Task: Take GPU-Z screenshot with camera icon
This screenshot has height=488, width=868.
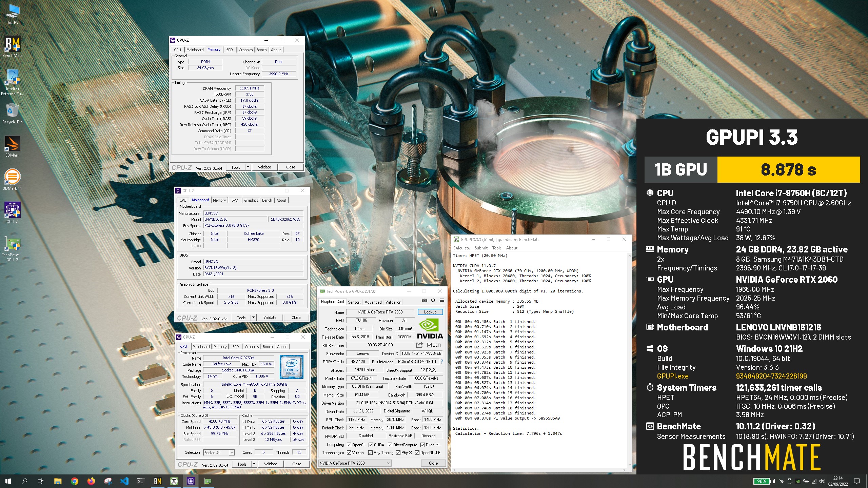Action: pos(425,300)
